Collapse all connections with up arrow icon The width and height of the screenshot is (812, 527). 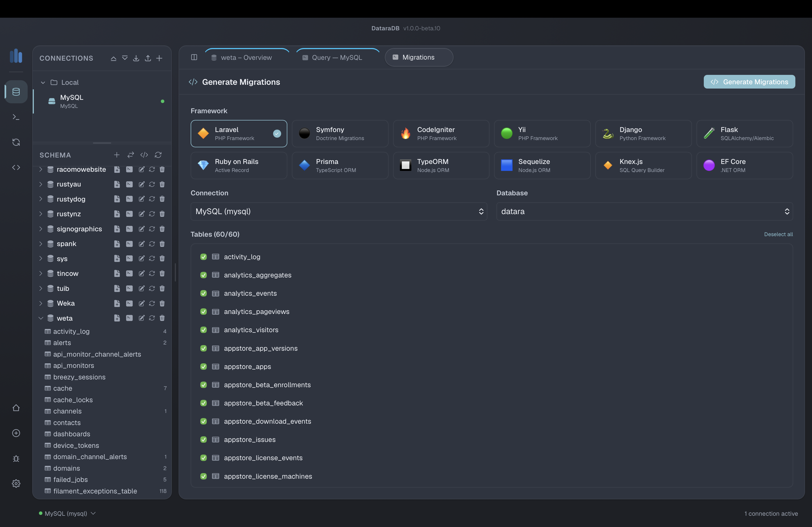click(114, 58)
